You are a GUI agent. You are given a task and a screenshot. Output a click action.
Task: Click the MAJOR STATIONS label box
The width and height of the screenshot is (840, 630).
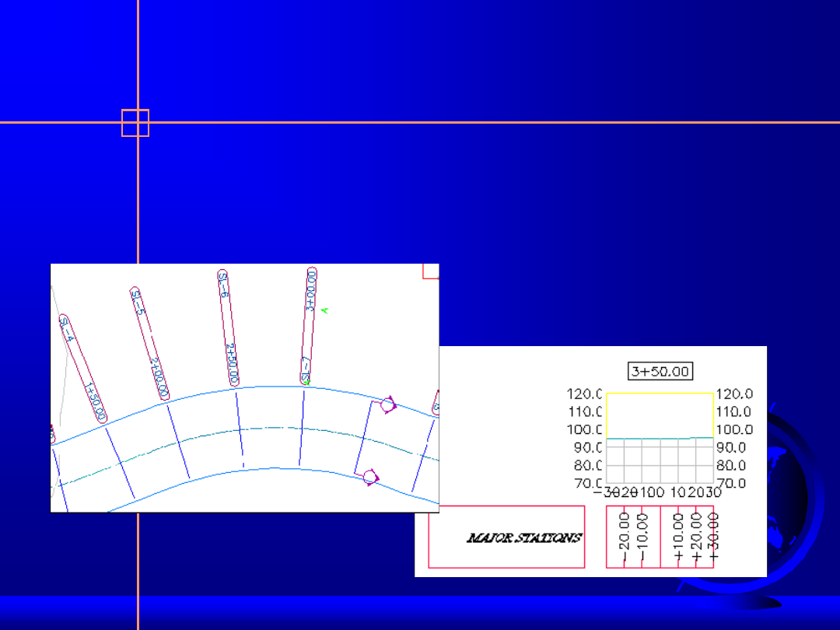pos(506,537)
